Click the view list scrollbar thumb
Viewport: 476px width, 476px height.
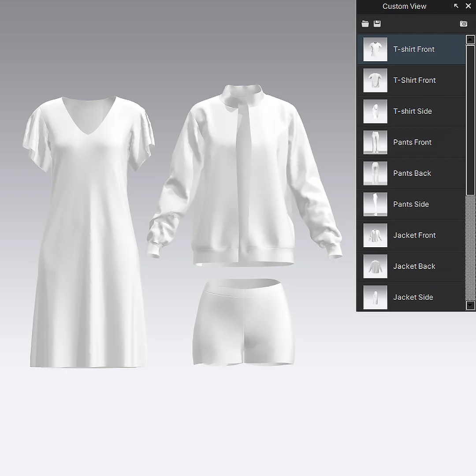[470, 120]
